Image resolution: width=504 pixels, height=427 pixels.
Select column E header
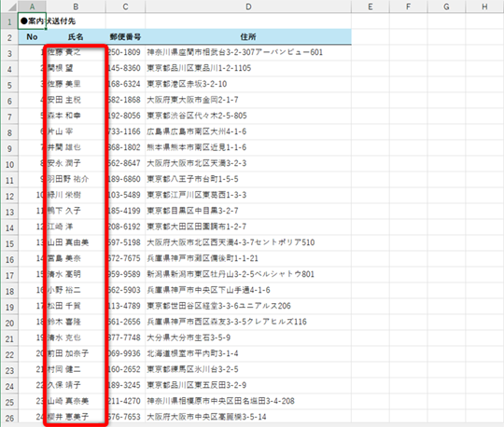click(371, 7)
